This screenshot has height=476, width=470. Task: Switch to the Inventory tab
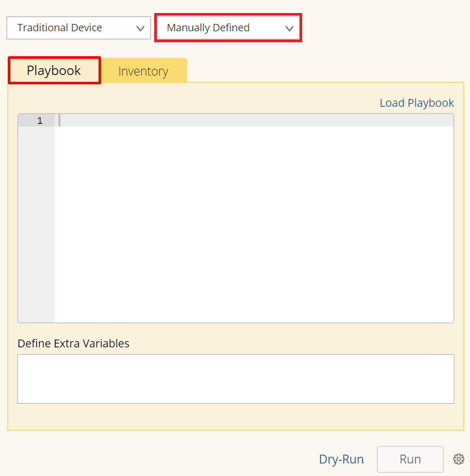point(143,71)
